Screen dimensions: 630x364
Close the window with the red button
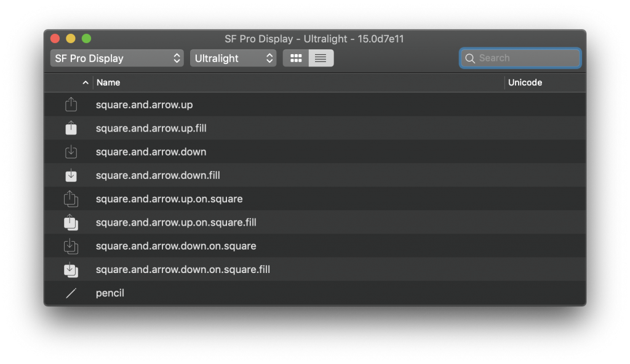click(x=55, y=39)
